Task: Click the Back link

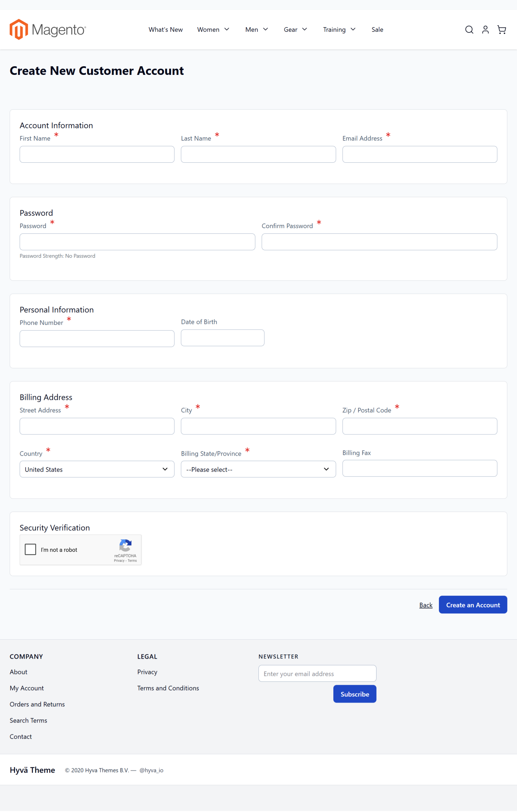Action: (426, 605)
